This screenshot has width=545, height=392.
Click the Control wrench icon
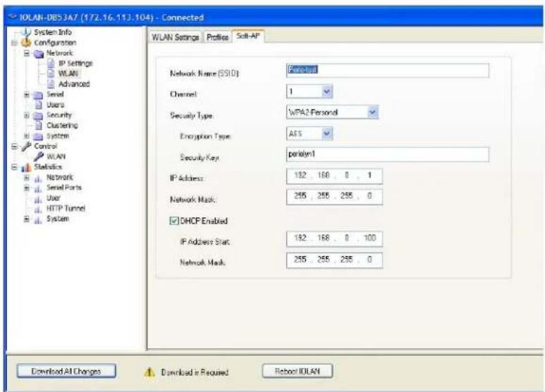pyautogui.click(x=26, y=147)
